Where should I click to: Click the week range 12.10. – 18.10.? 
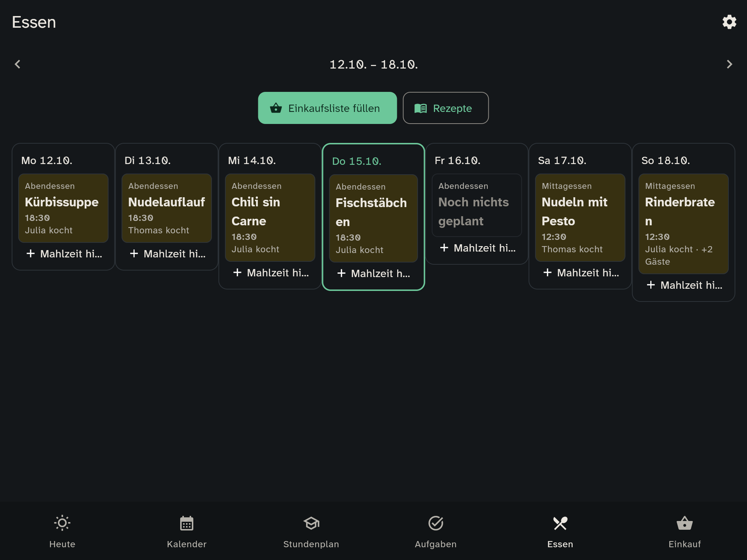[x=373, y=65]
